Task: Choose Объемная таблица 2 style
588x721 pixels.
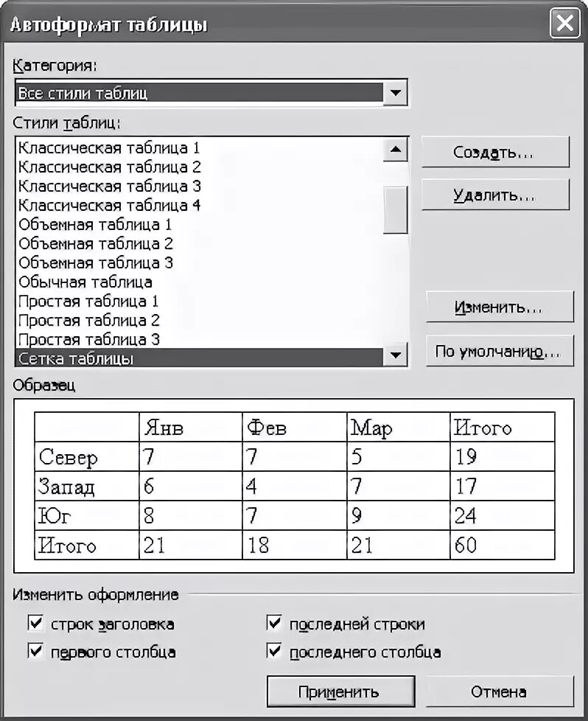Action: click(x=96, y=244)
